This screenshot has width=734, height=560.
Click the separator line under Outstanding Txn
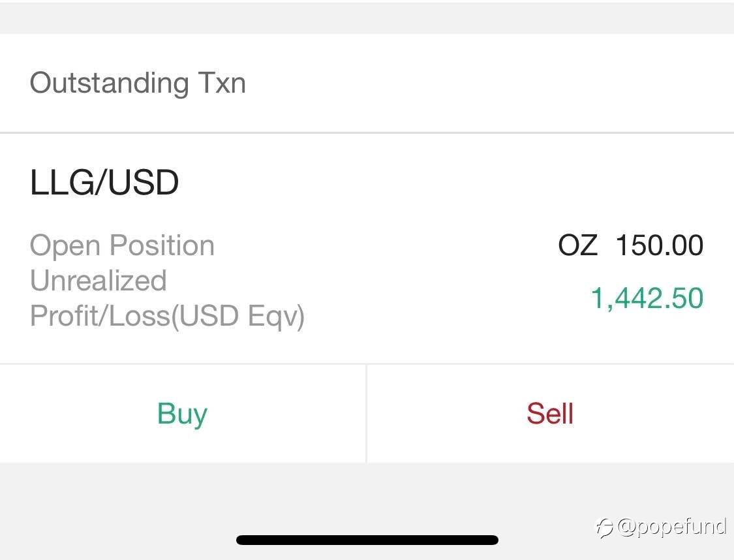click(367, 132)
